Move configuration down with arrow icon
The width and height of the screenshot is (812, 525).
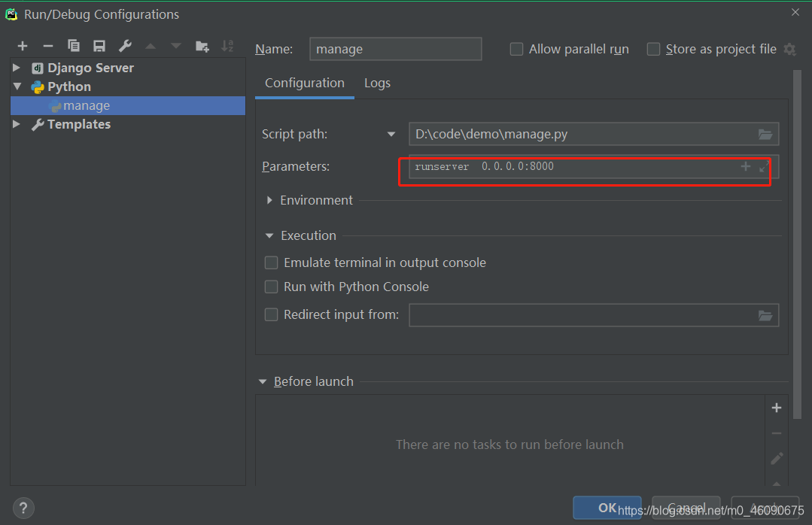[176, 46]
